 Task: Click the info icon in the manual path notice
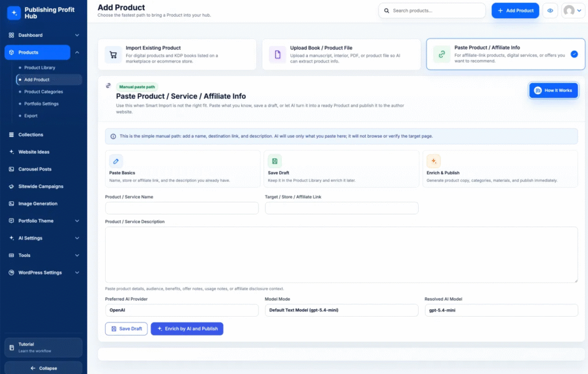[x=113, y=137]
